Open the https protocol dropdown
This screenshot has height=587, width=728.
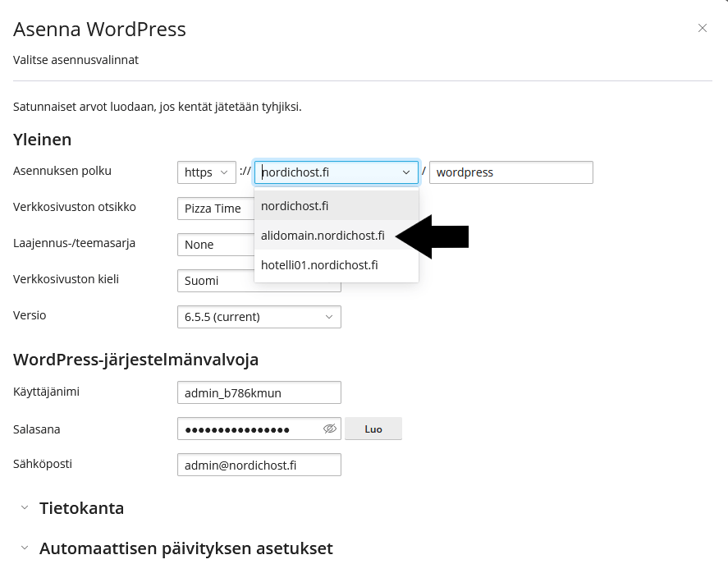pos(207,172)
